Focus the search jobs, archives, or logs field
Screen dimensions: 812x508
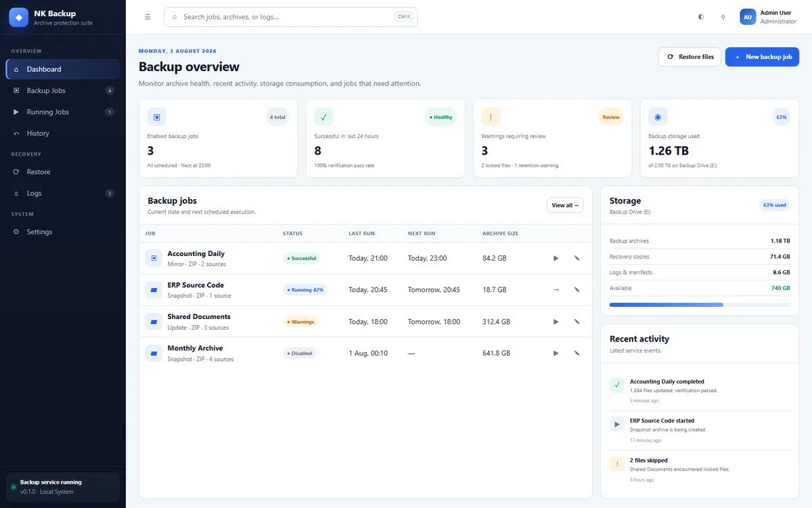[x=291, y=17]
